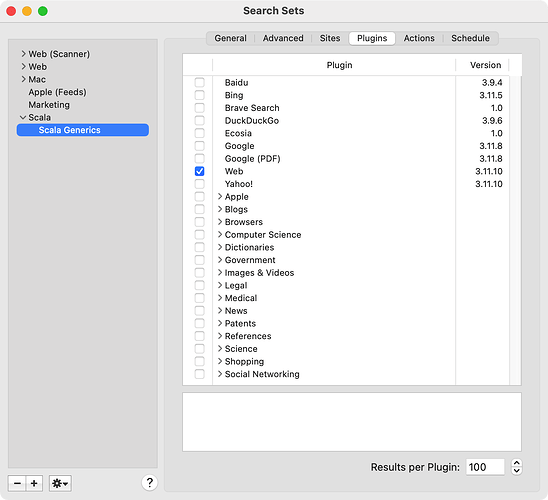
Task: Select the DuckDuckGo plugin row name
Action: [x=252, y=121]
